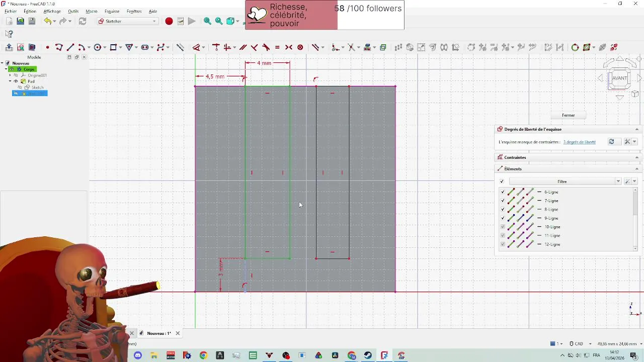Save the document with floppy icon
The width and height of the screenshot is (644, 362).
coord(32,21)
